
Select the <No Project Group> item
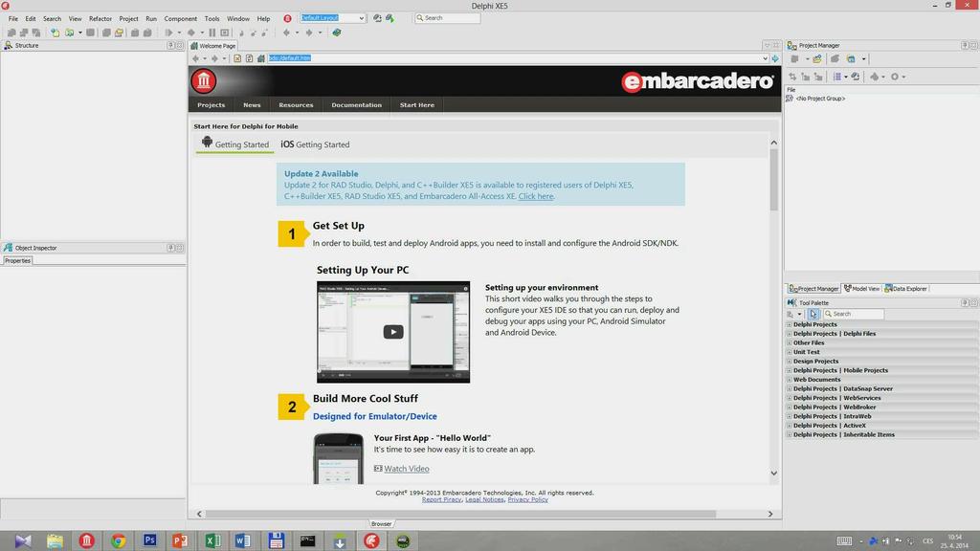click(x=820, y=99)
